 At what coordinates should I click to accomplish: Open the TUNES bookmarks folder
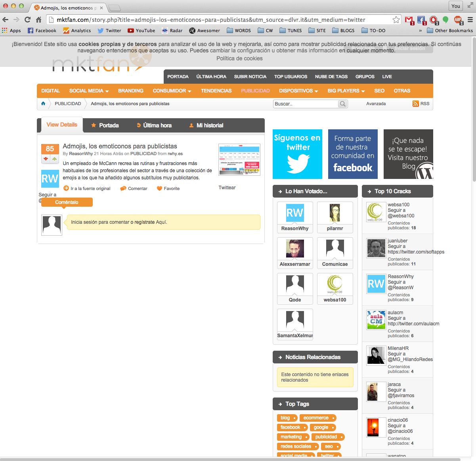pyautogui.click(x=291, y=31)
